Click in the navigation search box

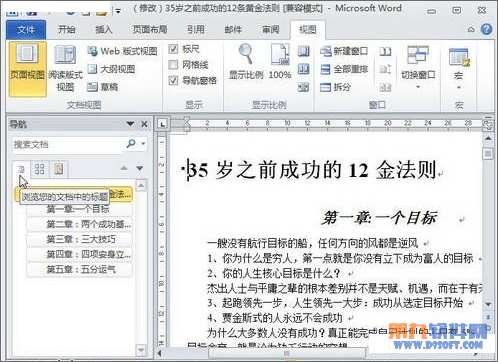69,144
